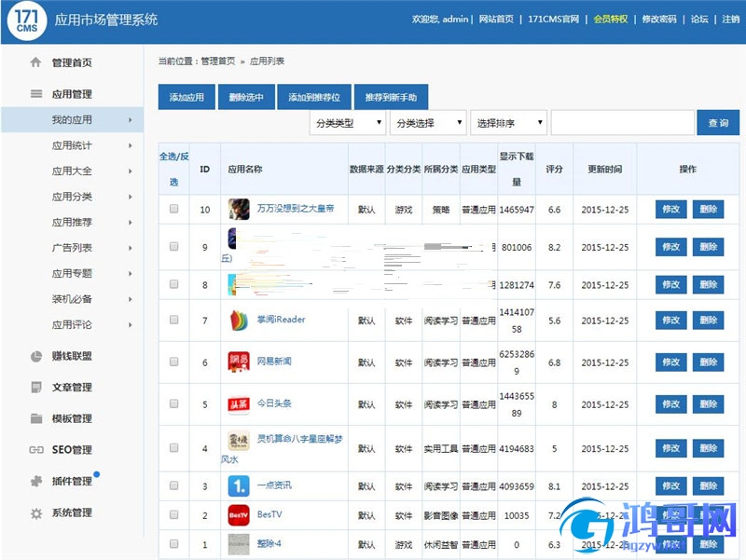Click the BesTV app icon
Screen dimensions: 746x560
tap(239, 515)
